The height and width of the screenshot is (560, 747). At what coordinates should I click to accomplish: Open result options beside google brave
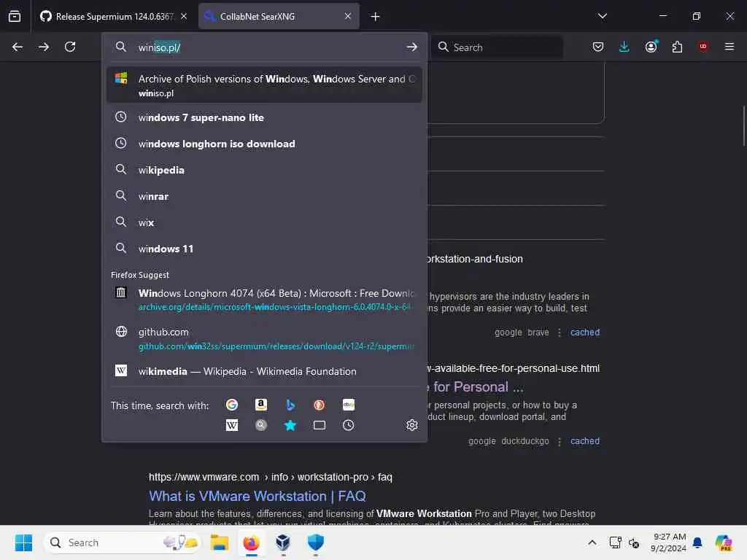tap(560, 332)
